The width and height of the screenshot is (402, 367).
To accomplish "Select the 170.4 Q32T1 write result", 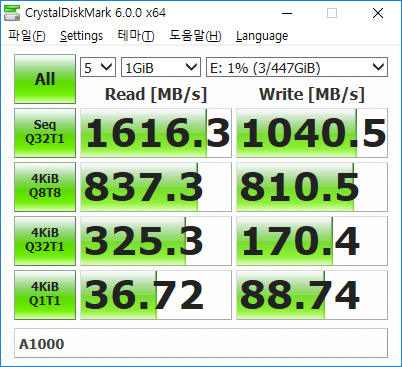I will (312, 241).
